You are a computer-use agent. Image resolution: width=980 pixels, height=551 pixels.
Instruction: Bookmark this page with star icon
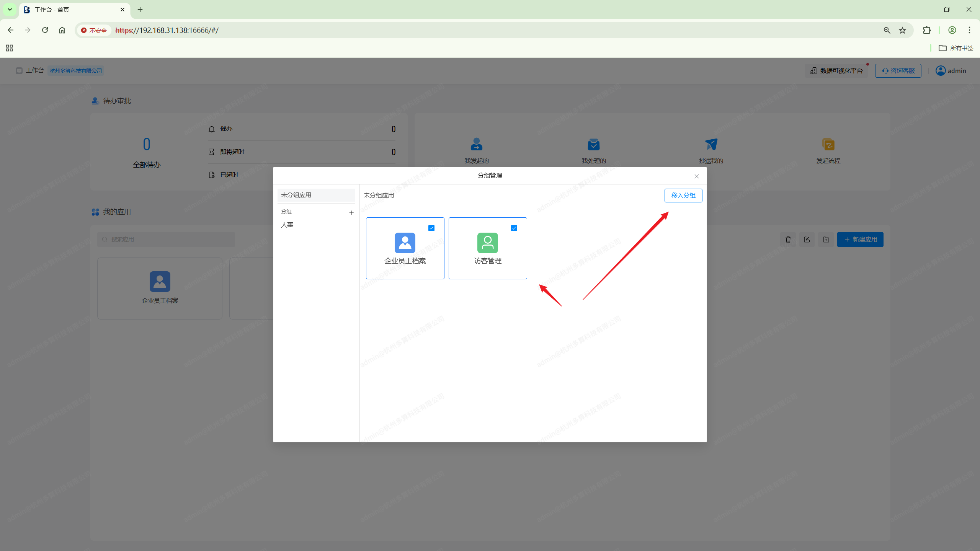pos(903,30)
